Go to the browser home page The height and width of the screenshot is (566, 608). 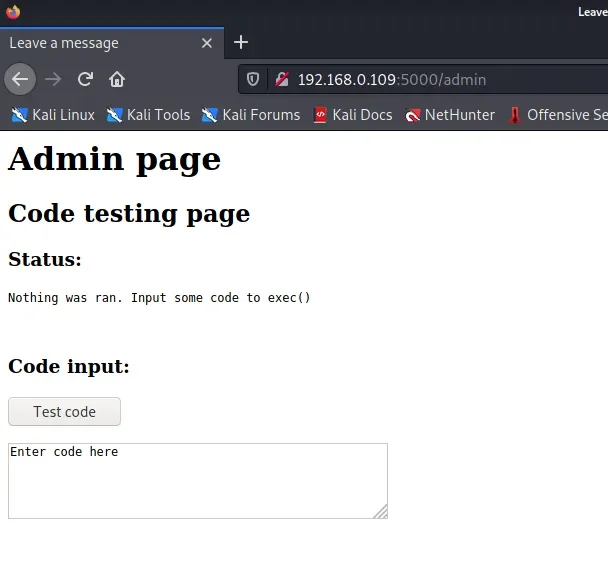tap(117, 79)
